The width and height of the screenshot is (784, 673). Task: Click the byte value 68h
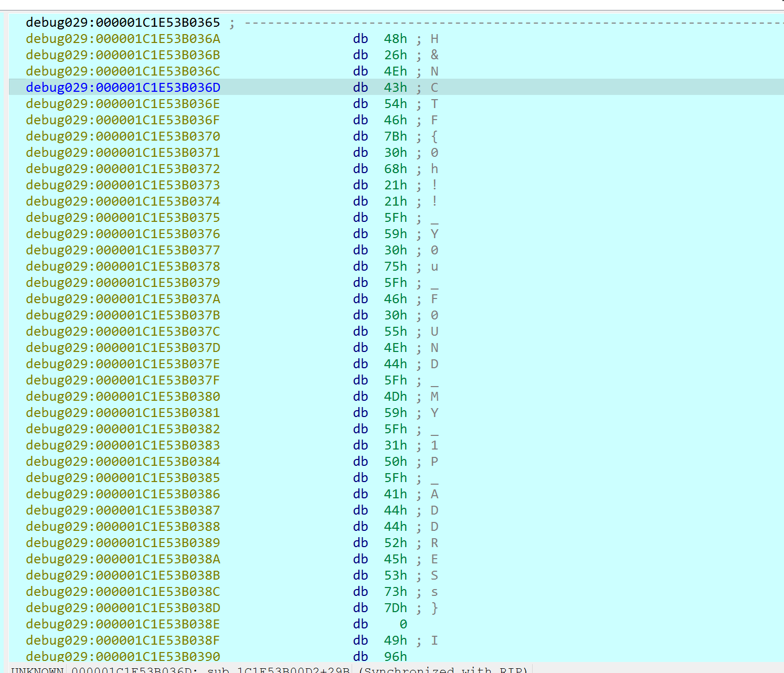click(395, 169)
